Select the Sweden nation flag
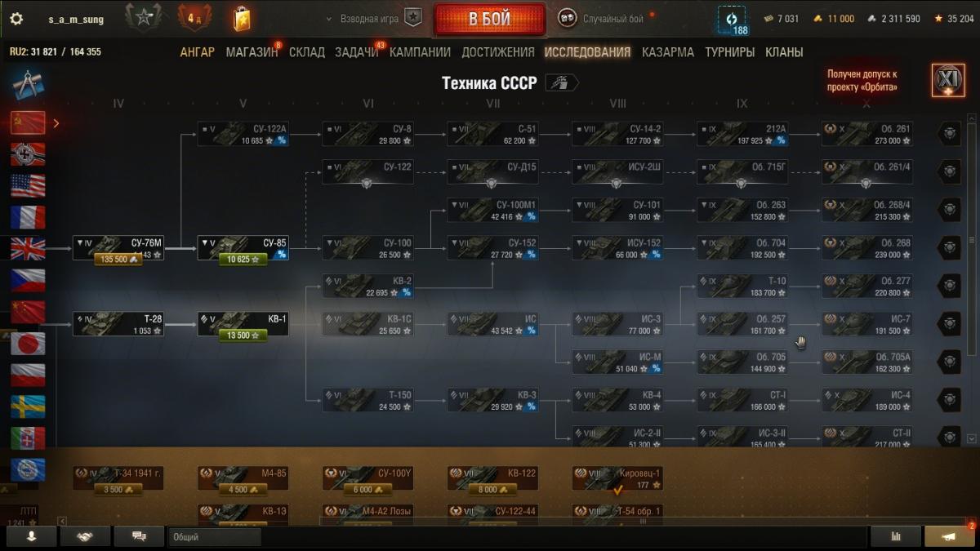 [x=28, y=407]
